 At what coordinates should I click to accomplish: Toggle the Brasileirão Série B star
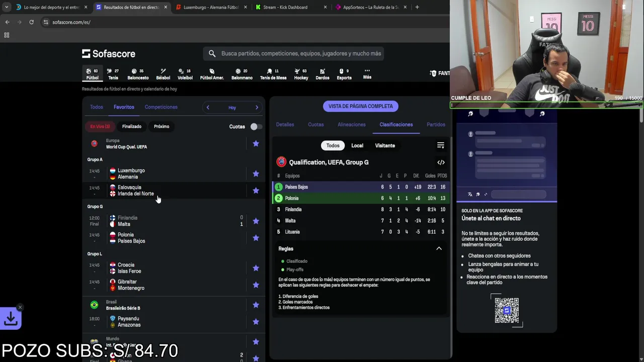tap(256, 305)
